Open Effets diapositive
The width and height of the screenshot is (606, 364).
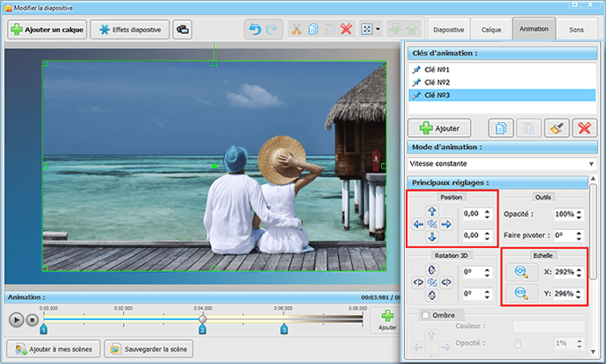coord(130,29)
